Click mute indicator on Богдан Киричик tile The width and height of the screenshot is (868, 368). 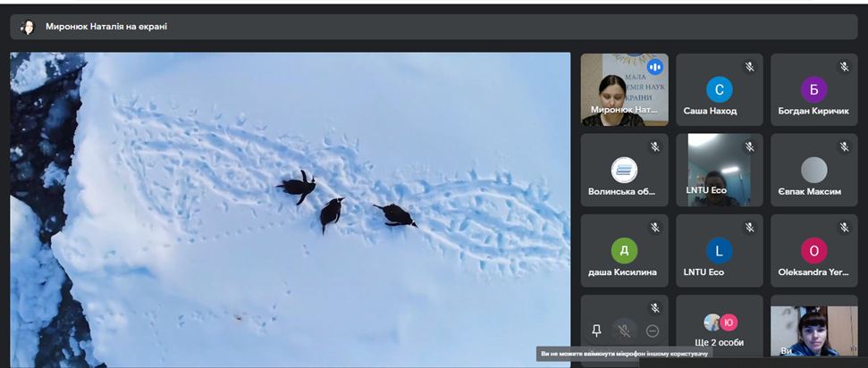[844, 67]
